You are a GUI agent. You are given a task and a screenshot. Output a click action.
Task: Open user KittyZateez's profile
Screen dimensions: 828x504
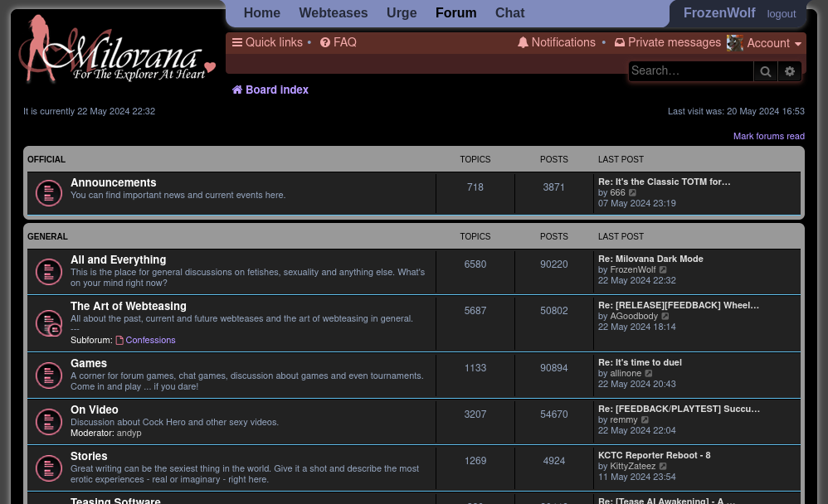point(633,467)
